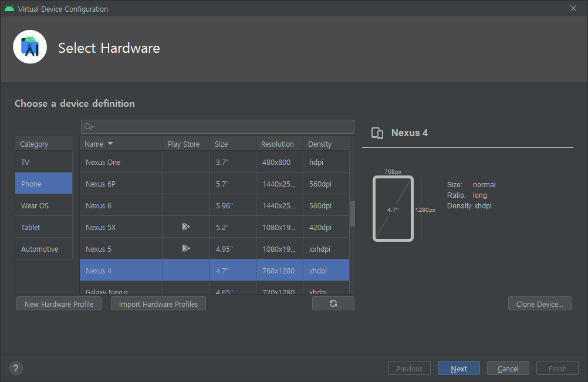Screen dimensions: 588x382
Task: Click the Play Store column header
Action: (x=186, y=144)
